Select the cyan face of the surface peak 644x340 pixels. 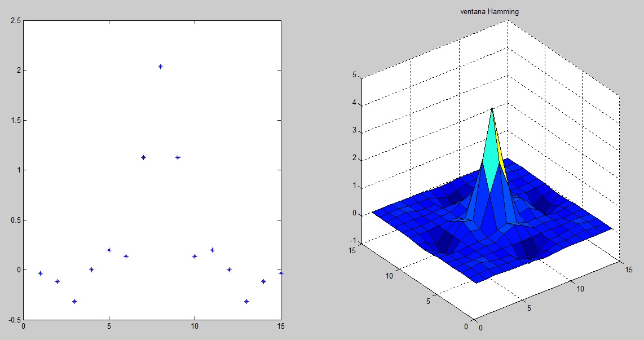492,149
